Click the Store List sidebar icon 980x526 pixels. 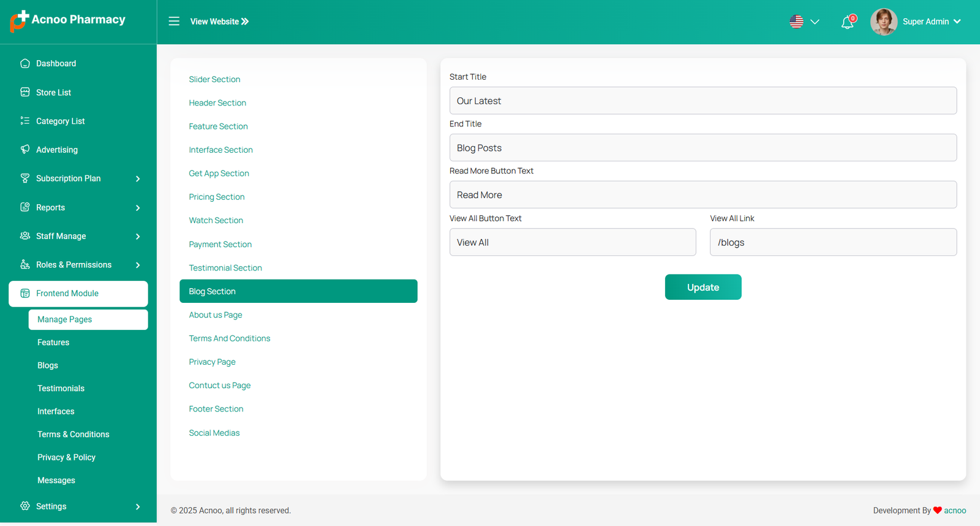point(25,92)
